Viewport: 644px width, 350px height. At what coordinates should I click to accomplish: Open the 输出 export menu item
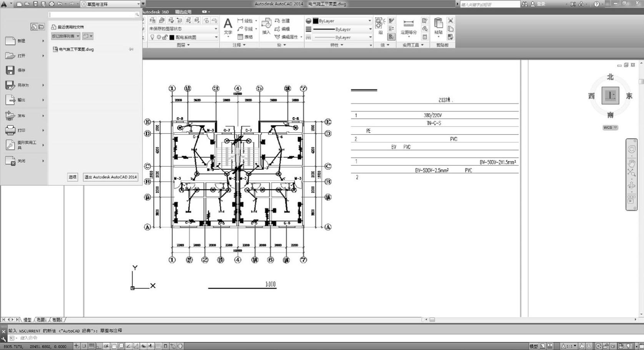[x=24, y=100]
